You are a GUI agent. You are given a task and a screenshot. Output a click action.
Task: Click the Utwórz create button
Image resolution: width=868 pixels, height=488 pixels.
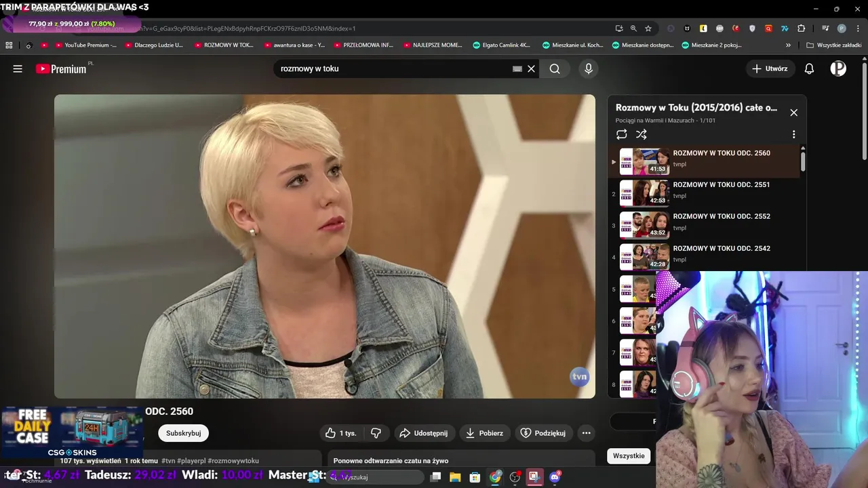point(770,68)
